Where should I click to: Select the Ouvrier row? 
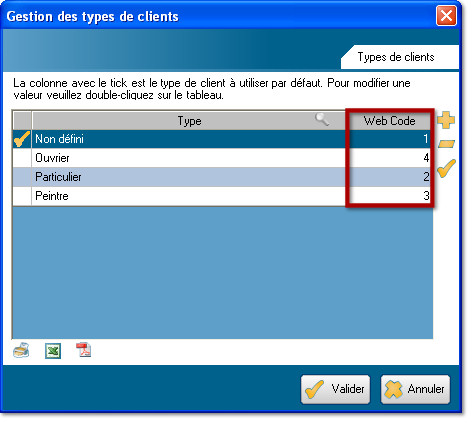(x=222, y=158)
